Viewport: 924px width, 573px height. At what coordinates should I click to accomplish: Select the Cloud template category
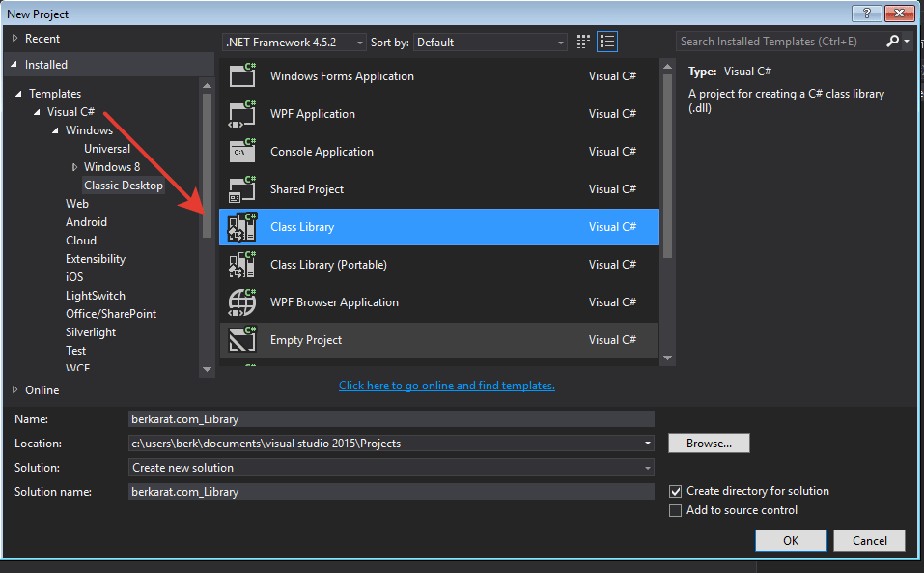[81, 240]
